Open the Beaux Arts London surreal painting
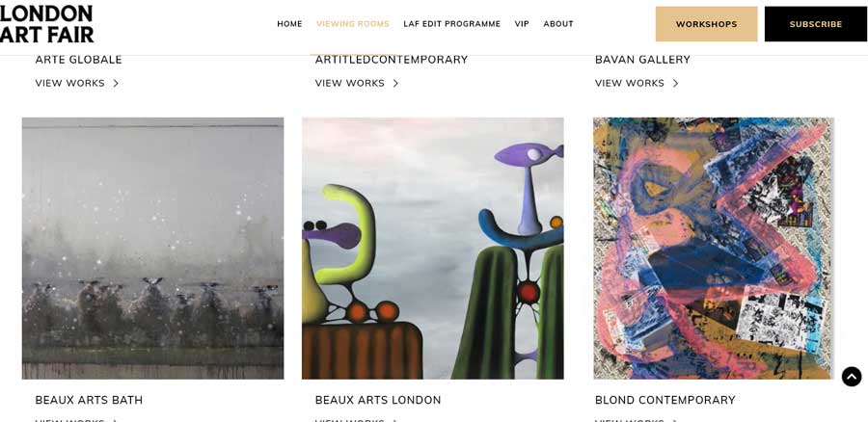 pyautogui.click(x=433, y=249)
